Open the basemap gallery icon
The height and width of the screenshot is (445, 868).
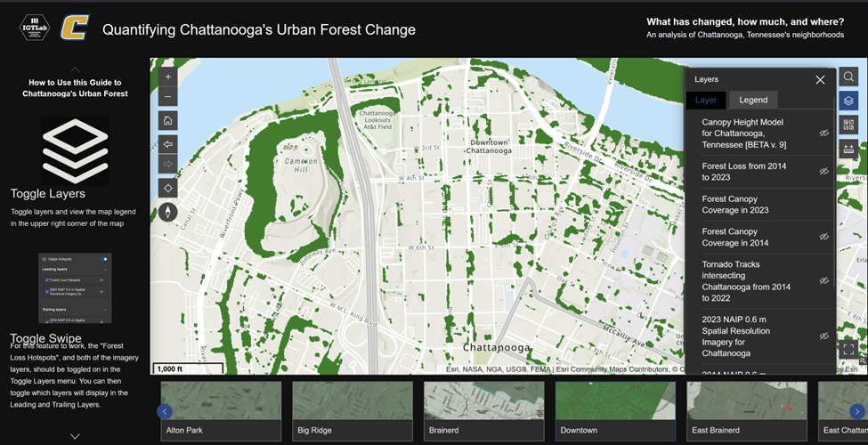click(x=848, y=125)
